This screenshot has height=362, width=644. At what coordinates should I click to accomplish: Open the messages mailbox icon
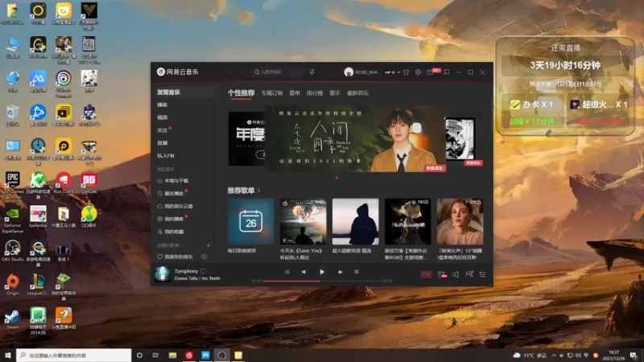point(430,72)
